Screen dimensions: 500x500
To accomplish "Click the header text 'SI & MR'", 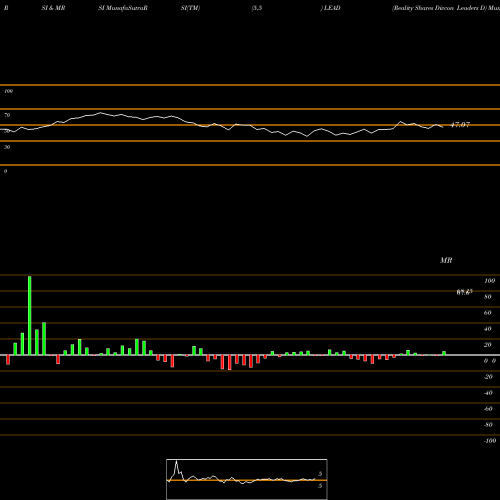I will (x=53, y=8).
